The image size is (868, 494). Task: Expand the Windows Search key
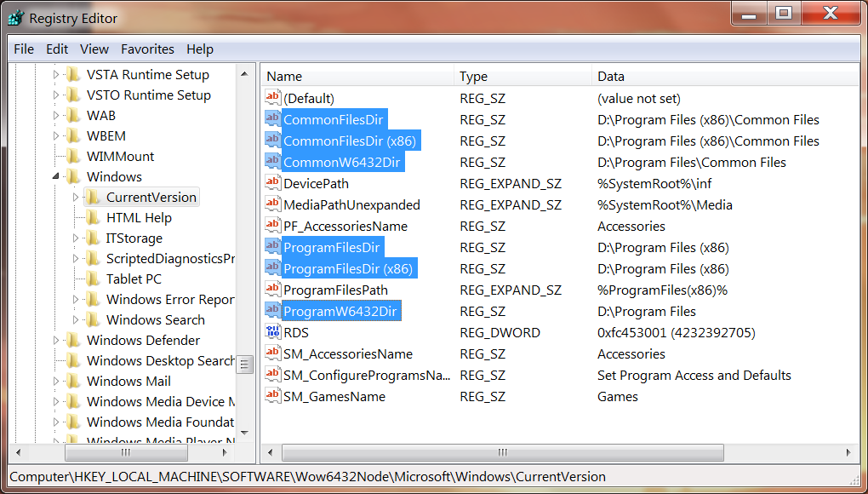(x=76, y=319)
